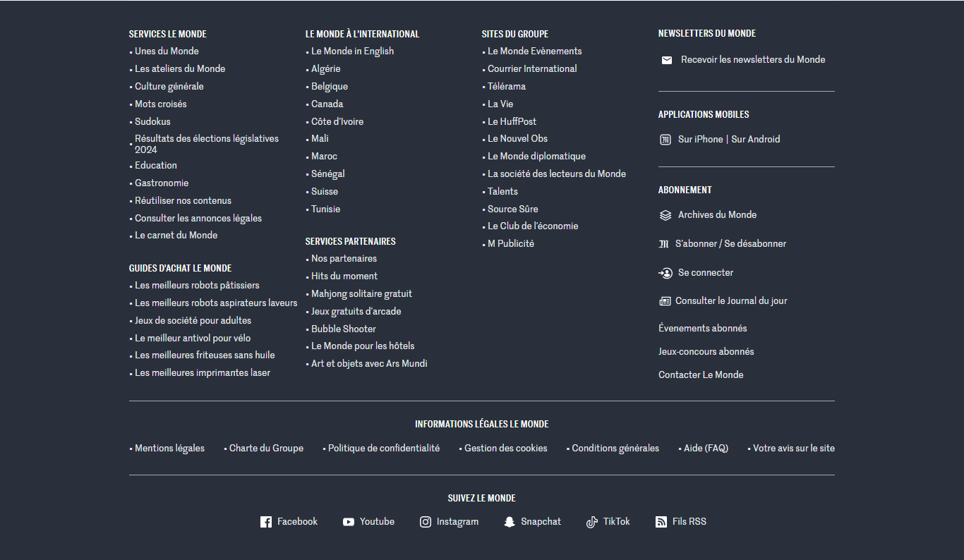964x560 pixels.
Task: Click the newsletter envelope icon
Action: click(x=667, y=60)
